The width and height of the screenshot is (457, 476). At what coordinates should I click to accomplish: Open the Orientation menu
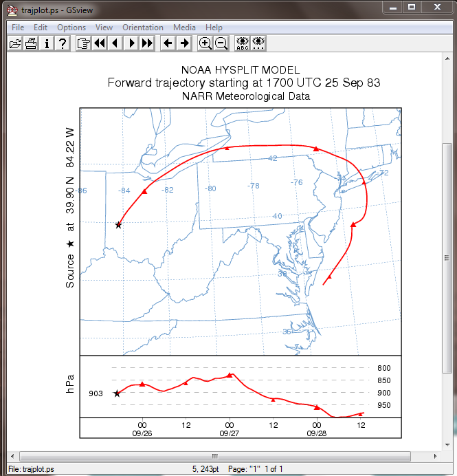click(x=143, y=28)
